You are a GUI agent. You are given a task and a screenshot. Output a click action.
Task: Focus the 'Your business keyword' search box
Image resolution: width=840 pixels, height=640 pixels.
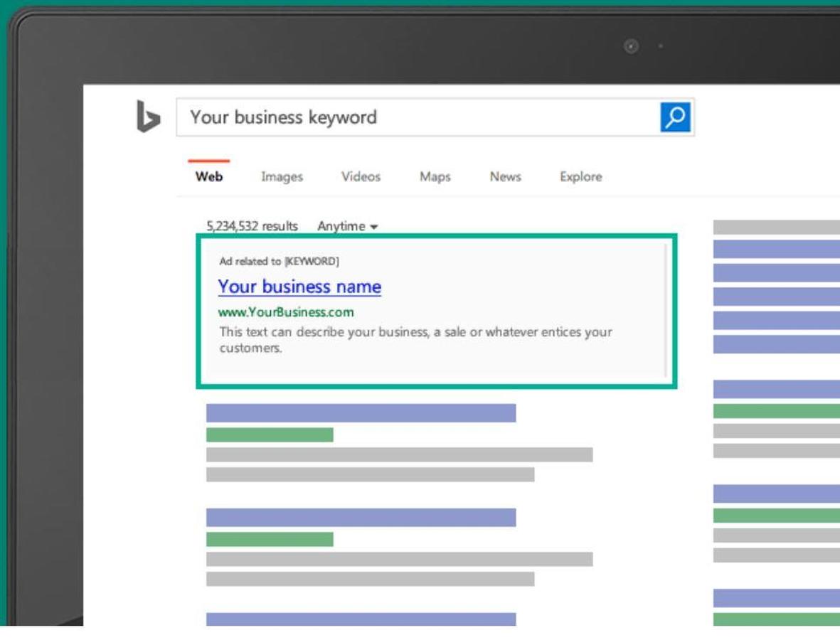click(418, 117)
